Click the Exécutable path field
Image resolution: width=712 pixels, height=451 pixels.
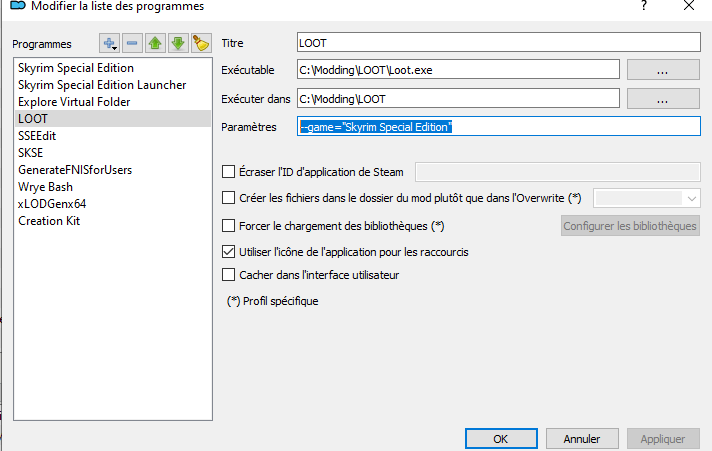pyautogui.click(x=458, y=69)
